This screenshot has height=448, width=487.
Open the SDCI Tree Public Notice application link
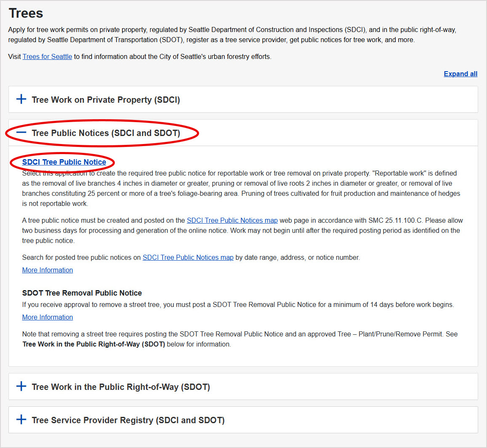point(64,162)
